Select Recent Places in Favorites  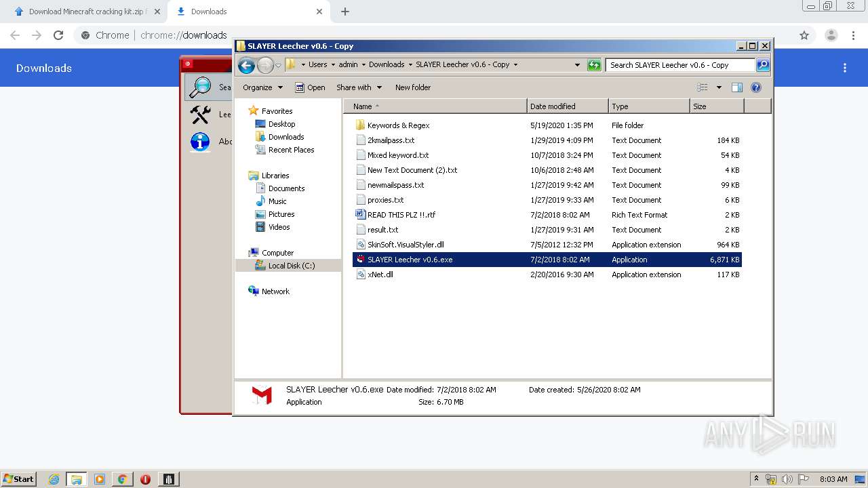click(291, 150)
